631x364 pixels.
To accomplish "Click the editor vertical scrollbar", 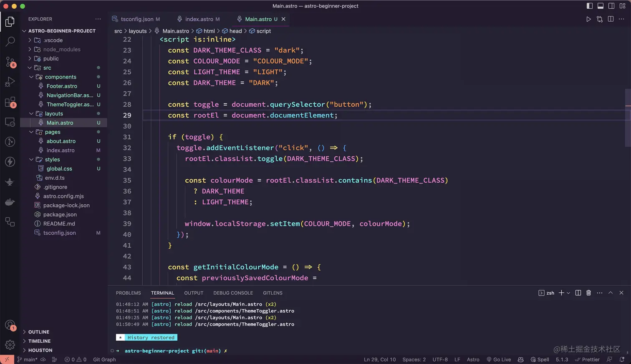I will coord(628,118).
